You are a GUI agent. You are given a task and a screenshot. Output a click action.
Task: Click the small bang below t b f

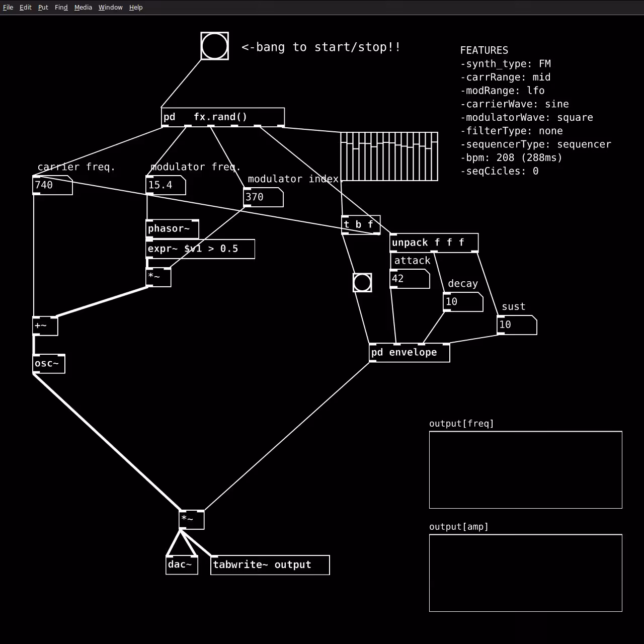(362, 283)
